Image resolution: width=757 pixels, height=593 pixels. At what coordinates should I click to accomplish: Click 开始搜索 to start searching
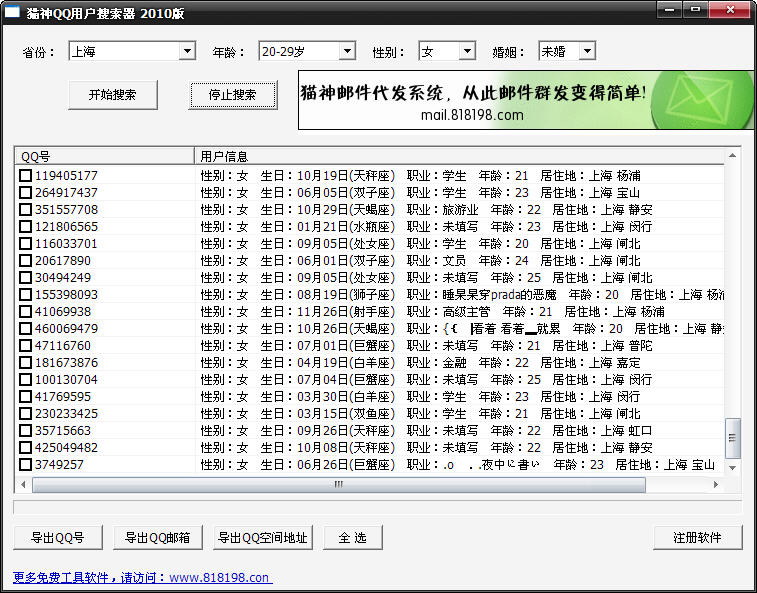point(112,95)
